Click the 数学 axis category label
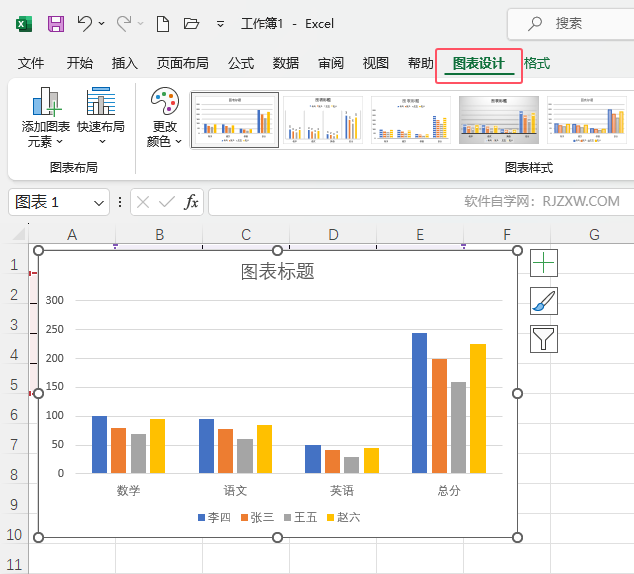Image resolution: width=634 pixels, height=574 pixels. [x=129, y=491]
